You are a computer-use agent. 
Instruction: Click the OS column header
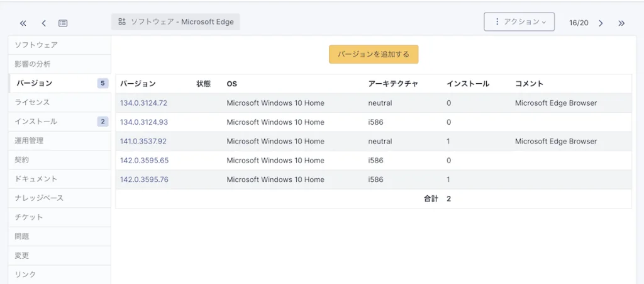pos(231,84)
